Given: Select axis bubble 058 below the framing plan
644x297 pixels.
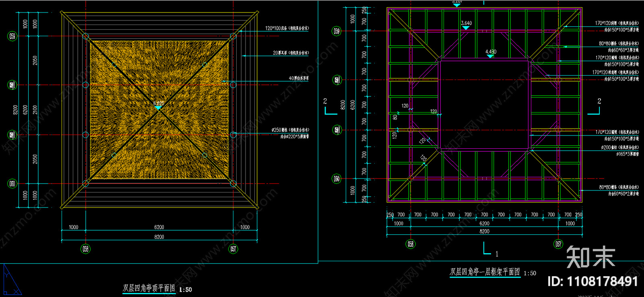Looking at the screenshot, I should (411, 244).
